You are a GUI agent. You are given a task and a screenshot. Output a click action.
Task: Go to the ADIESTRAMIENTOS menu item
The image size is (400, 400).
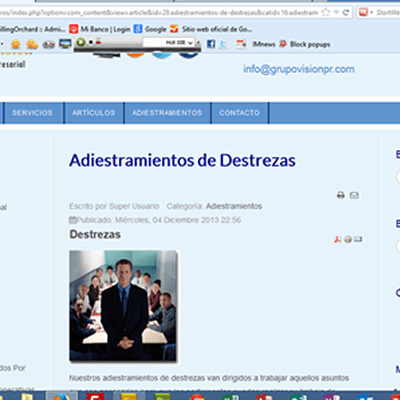167,113
